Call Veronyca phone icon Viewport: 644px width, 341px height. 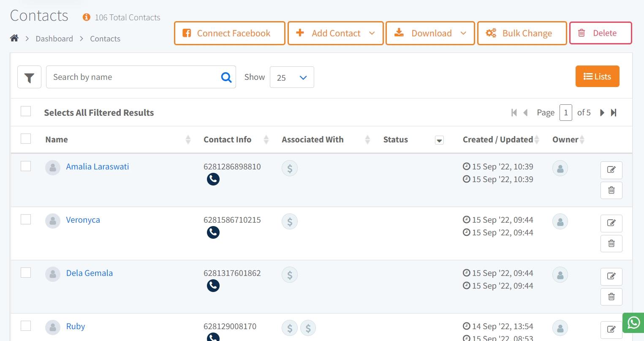click(213, 232)
